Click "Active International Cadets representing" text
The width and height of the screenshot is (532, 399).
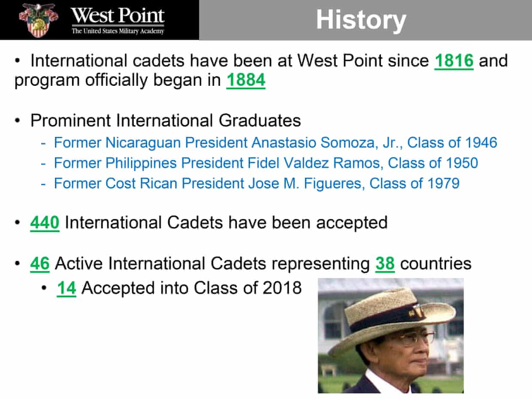(x=212, y=264)
